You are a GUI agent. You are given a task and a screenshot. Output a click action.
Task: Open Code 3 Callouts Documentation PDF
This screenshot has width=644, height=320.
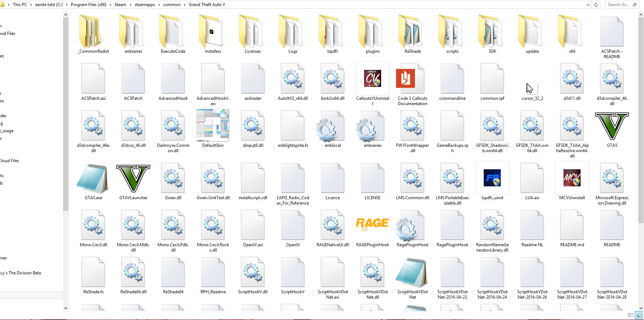click(x=410, y=78)
